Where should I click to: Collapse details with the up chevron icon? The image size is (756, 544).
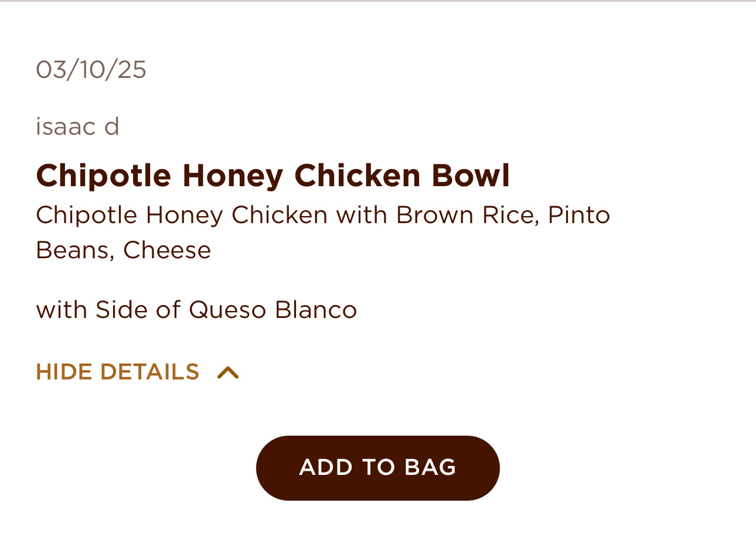(228, 372)
